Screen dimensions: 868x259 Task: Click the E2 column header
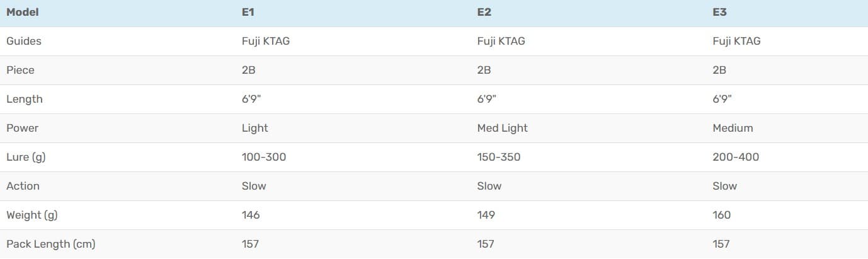(484, 12)
